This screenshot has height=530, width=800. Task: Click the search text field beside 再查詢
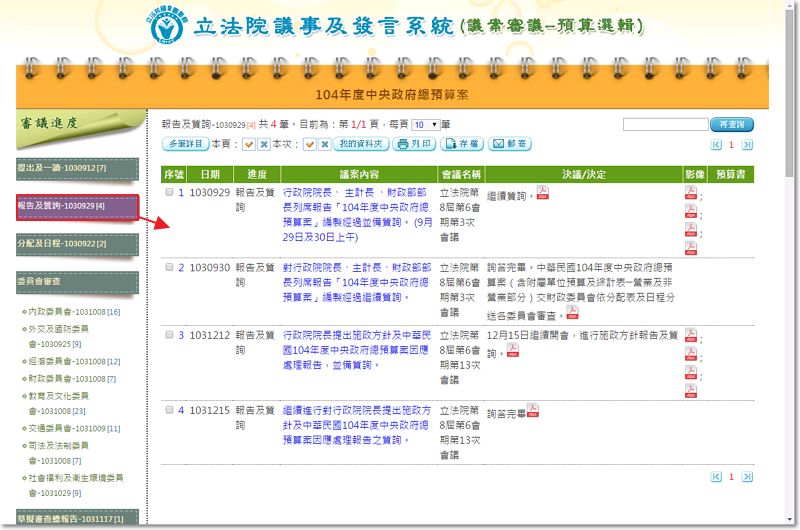(664, 125)
